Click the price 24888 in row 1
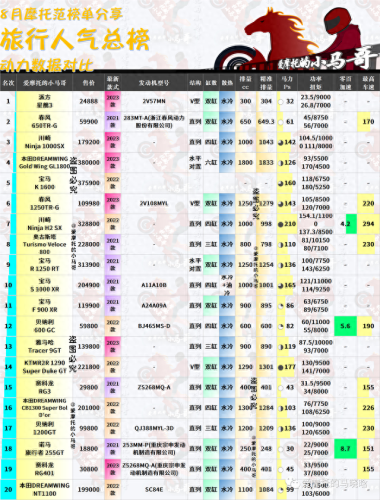This screenshot has height=500, width=380. click(x=89, y=101)
